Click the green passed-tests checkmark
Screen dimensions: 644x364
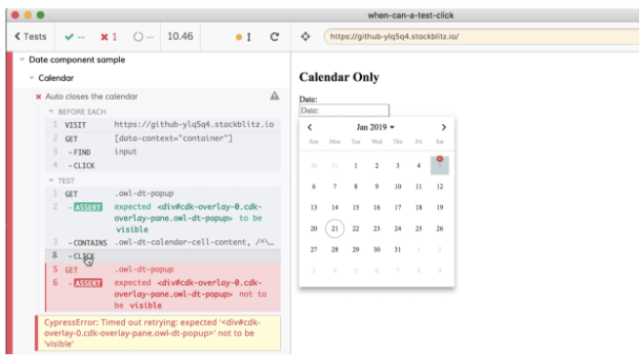69,37
